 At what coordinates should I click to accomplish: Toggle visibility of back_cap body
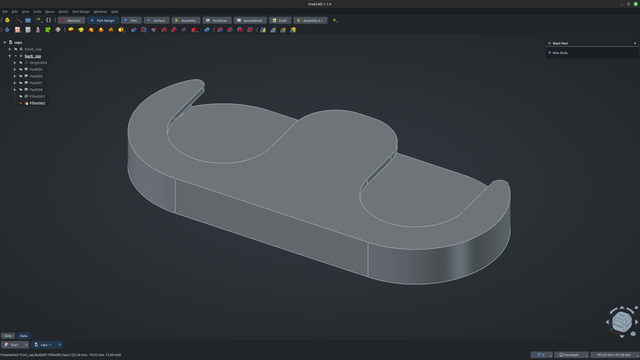click(x=16, y=56)
